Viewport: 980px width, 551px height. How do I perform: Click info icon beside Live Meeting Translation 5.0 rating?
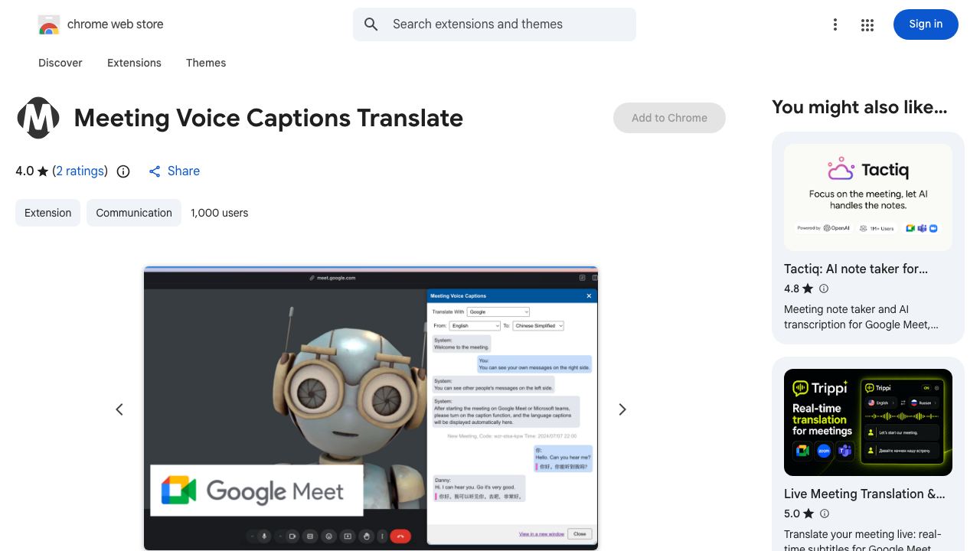824,514
